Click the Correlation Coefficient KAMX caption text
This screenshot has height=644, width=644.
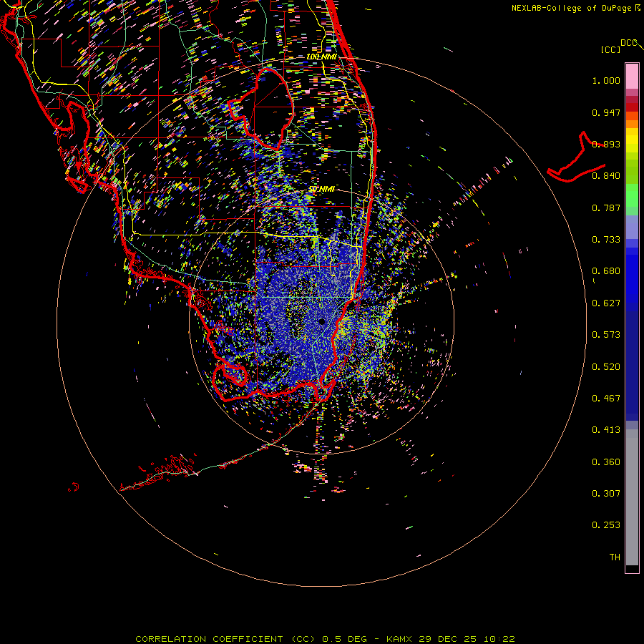click(325, 639)
